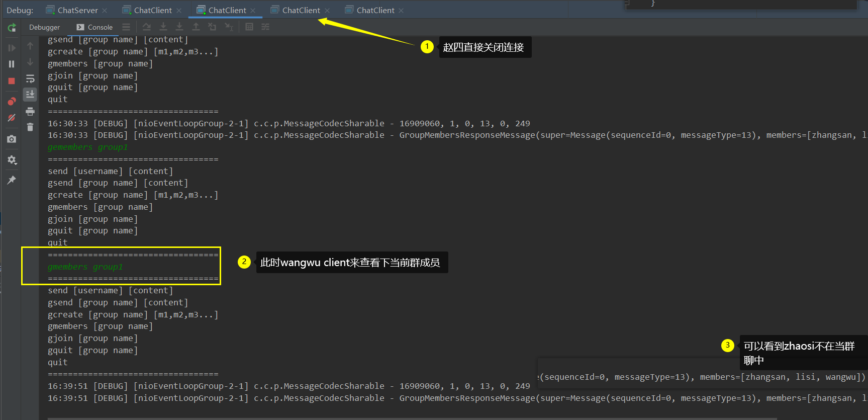Click the Step Into icon
Image resolution: width=868 pixels, height=420 pixels.
pyautogui.click(x=163, y=27)
